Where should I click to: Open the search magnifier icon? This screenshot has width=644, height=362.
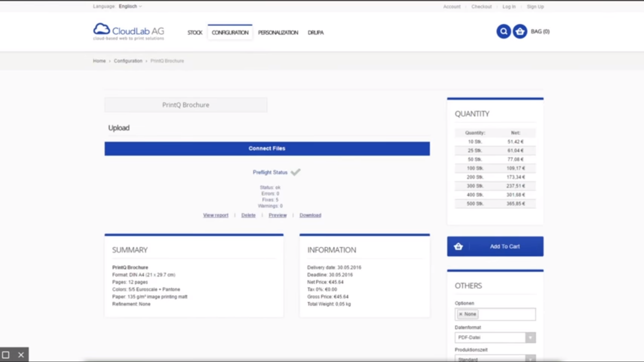click(503, 32)
